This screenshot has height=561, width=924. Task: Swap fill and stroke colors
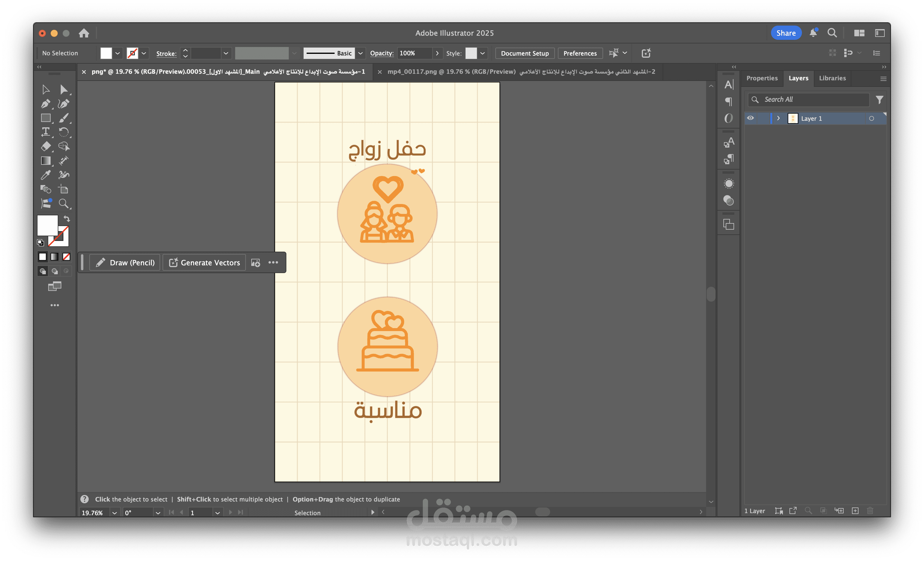point(67,218)
